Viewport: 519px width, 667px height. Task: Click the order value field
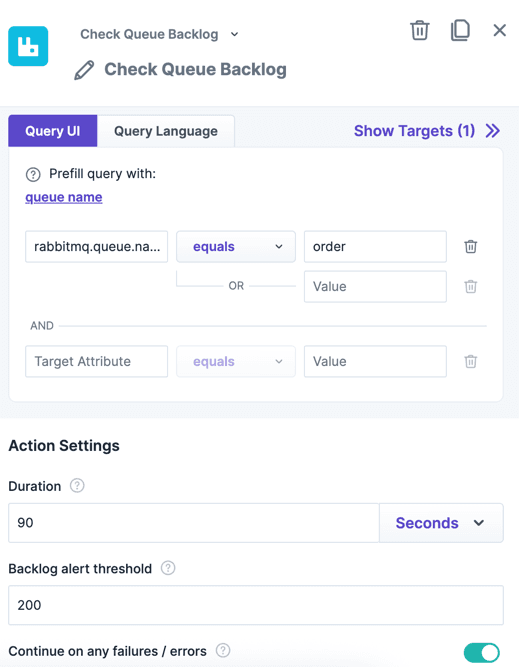coord(375,247)
